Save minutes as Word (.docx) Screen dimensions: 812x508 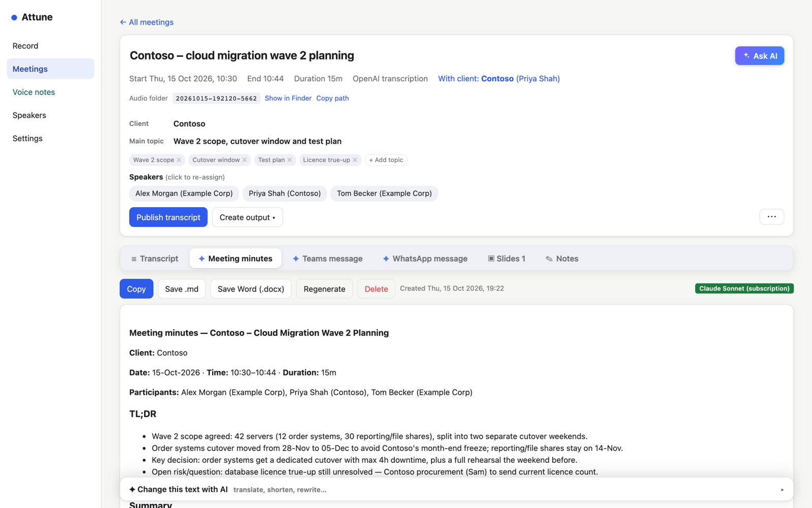pos(251,289)
